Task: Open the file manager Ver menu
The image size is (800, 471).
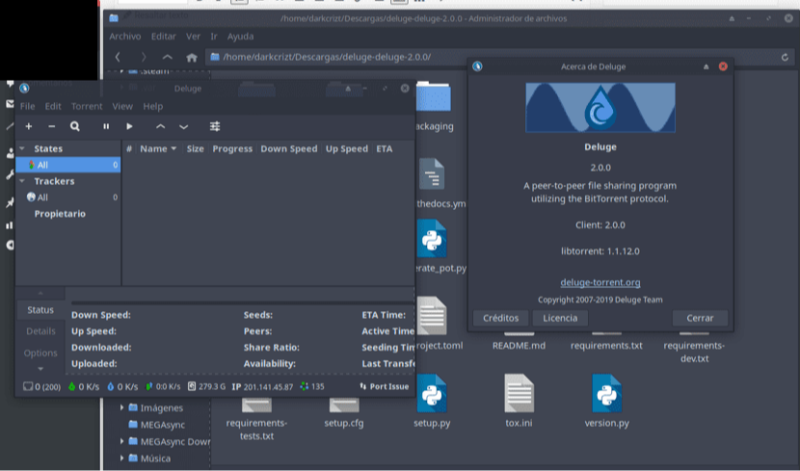Action: (x=193, y=36)
